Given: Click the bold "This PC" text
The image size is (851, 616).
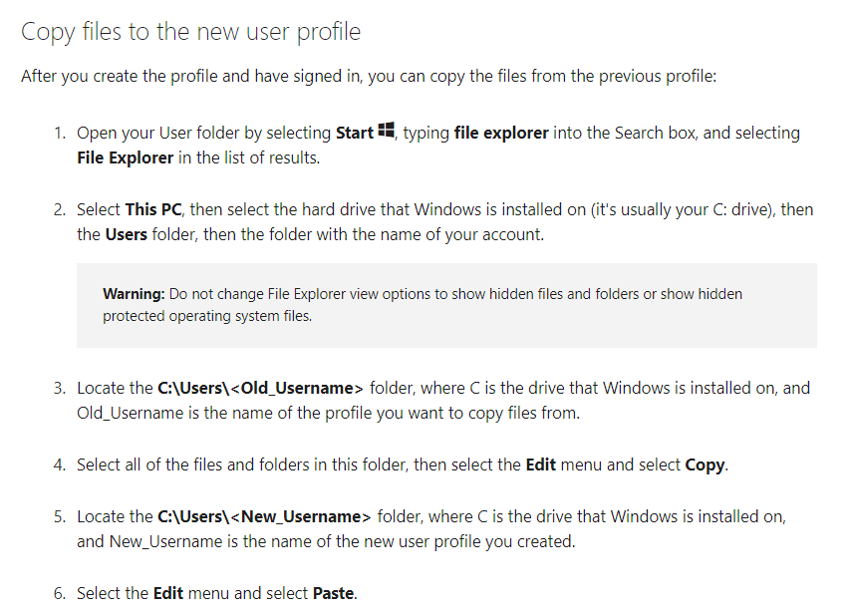Looking at the screenshot, I should pos(154,209).
